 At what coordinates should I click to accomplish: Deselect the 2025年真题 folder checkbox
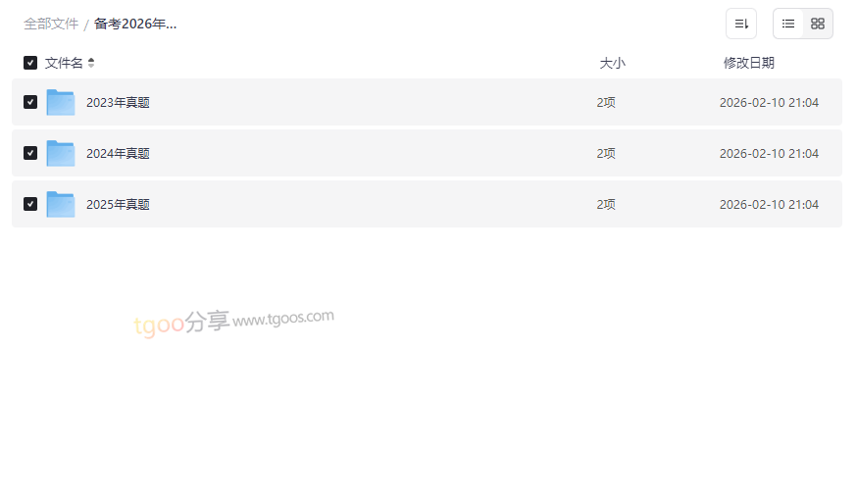30,204
